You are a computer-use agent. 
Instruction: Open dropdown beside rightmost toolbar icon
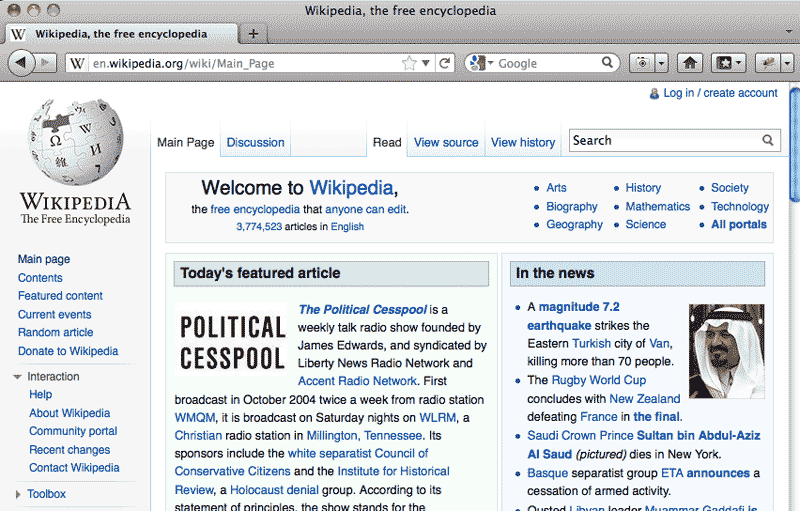tap(787, 63)
